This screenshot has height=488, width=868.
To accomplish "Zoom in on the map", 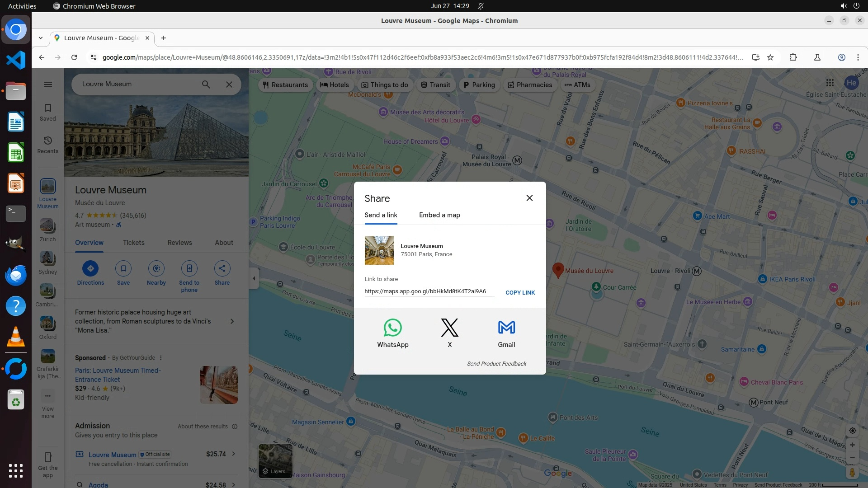I will point(852,445).
